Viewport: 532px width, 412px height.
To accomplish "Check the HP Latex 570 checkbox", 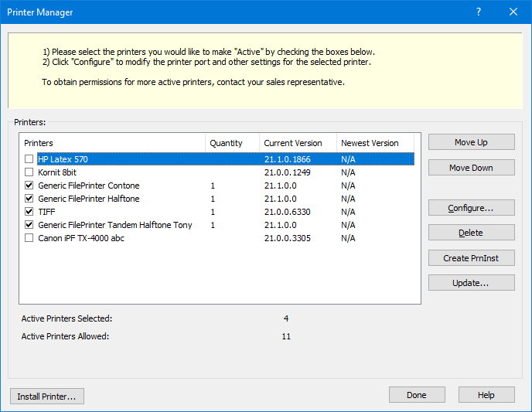I will (x=29, y=159).
